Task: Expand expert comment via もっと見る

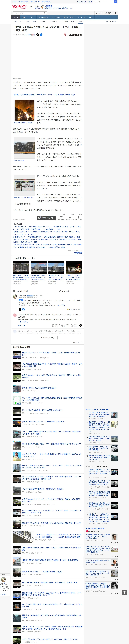Action: click(61, 305)
